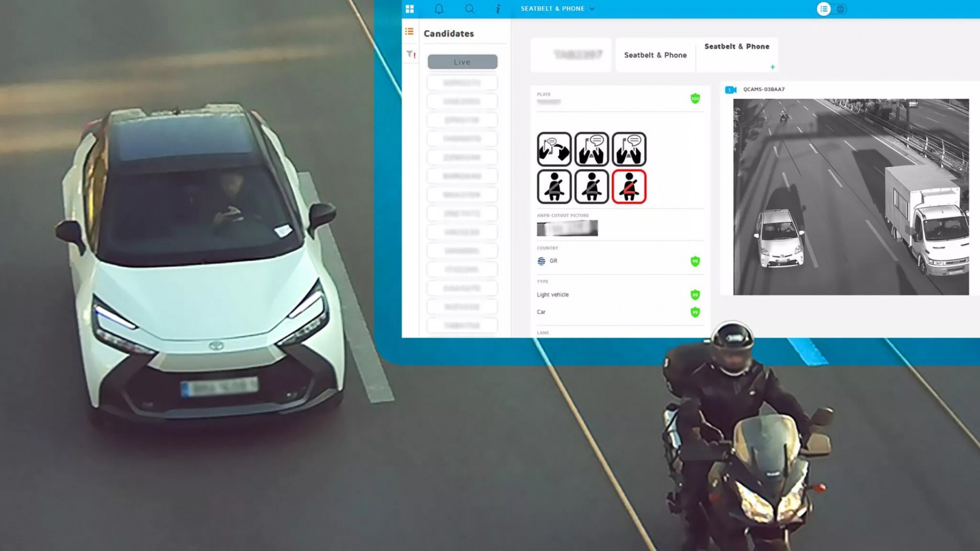Select the middle fastened-seatbelt icon
980x551 pixels.
(x=592, y=187)
